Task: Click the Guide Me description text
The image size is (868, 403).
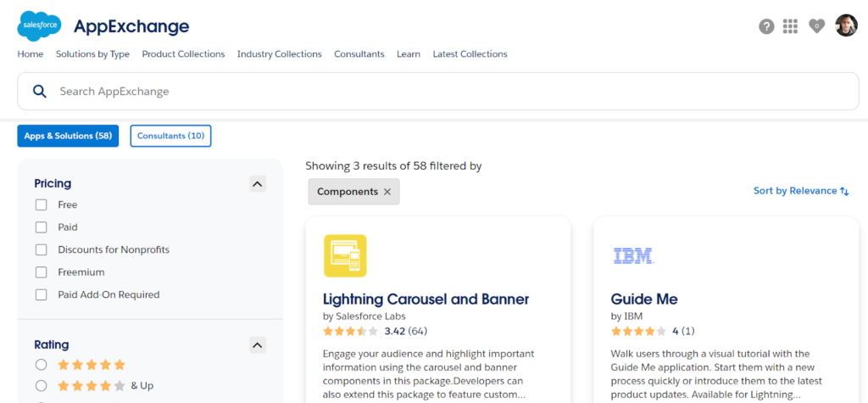Action: click(716, 374)
